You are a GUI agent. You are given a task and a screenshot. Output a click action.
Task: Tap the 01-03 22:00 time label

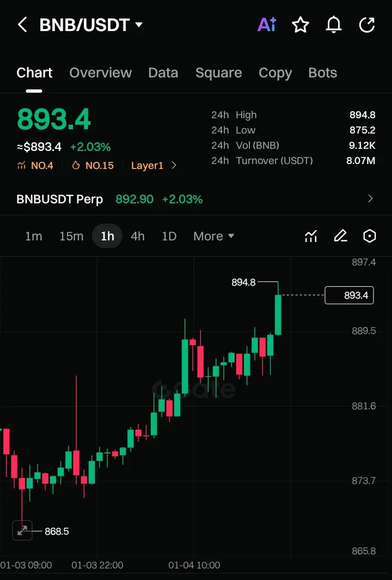tap(97, 565)
